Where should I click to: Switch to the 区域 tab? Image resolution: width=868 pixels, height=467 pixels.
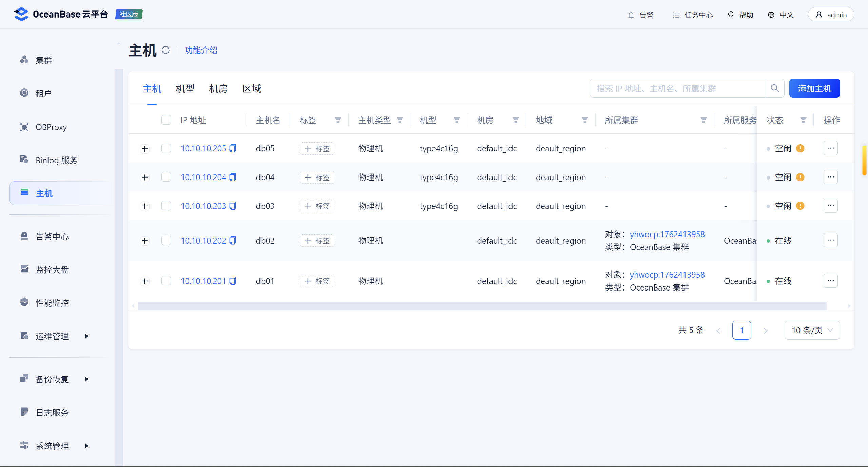tap(252, 89)
